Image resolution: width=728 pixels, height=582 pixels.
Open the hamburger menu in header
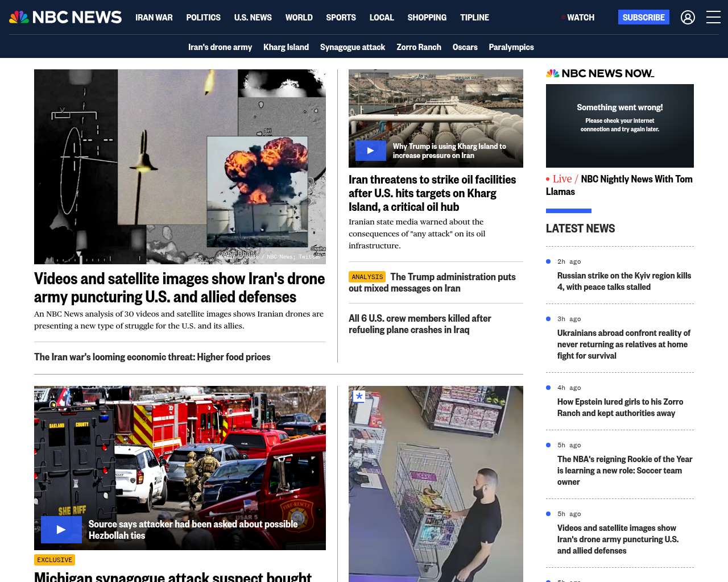tap(713, 18)
